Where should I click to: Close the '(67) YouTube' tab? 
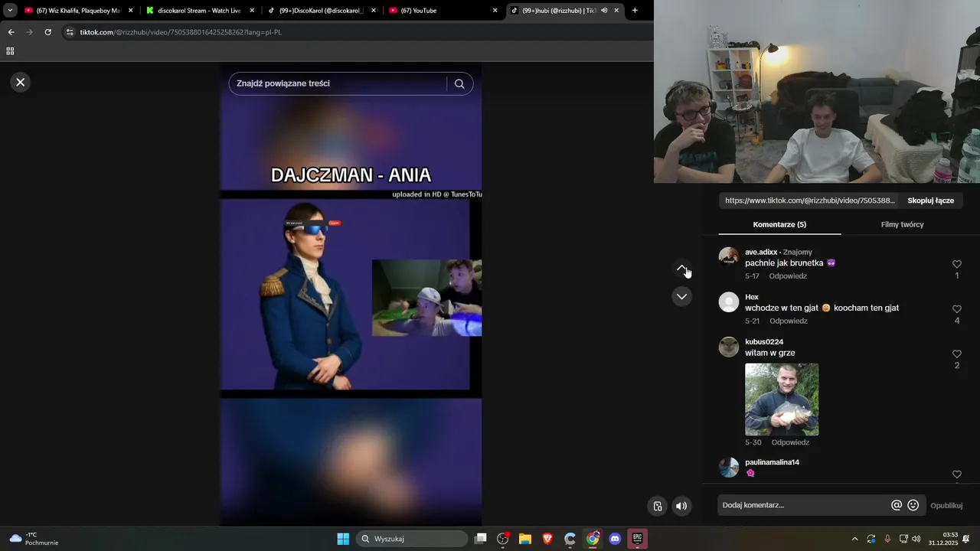click(495, 11)
